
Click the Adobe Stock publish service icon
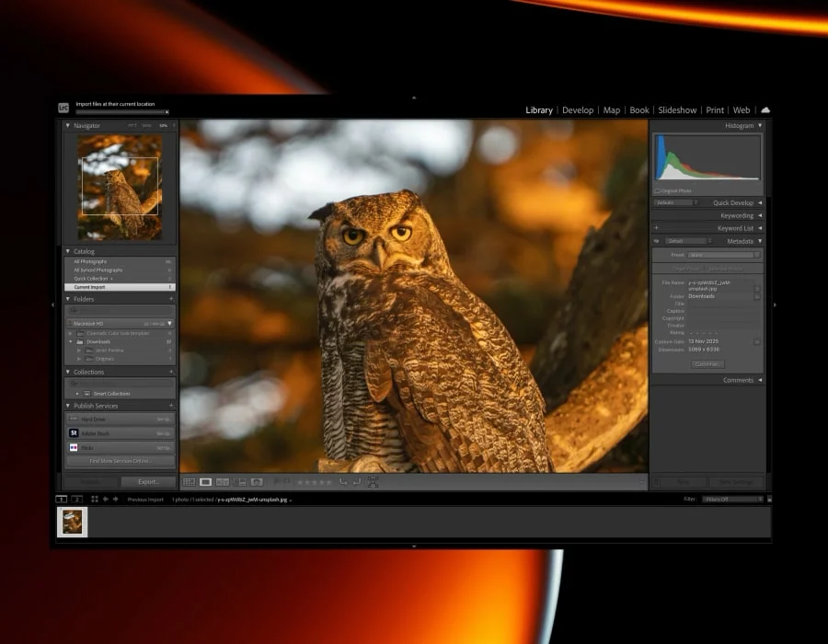pos(74,432)
